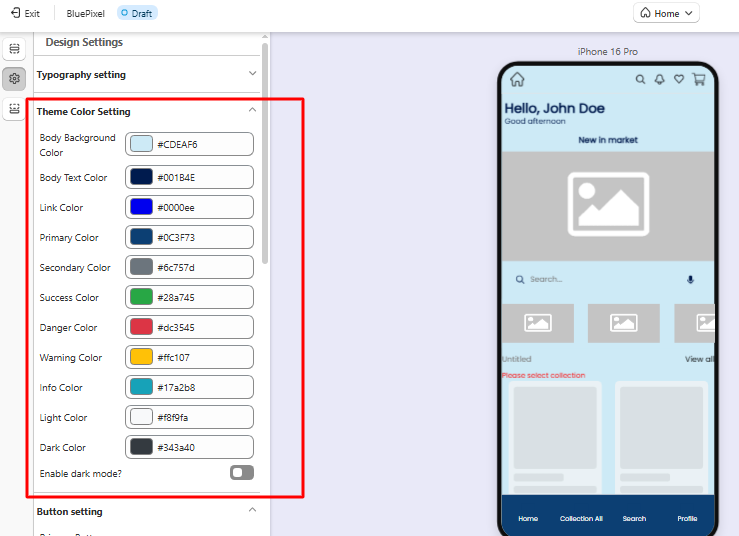Click the Exit icon in top bar

coord(15,13)
